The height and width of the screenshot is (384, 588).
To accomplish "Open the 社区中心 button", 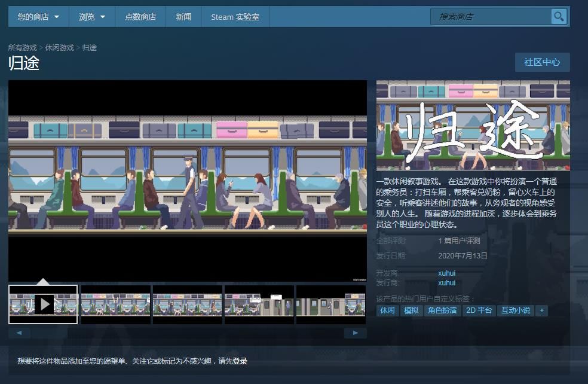I will (x=542, y=62).
